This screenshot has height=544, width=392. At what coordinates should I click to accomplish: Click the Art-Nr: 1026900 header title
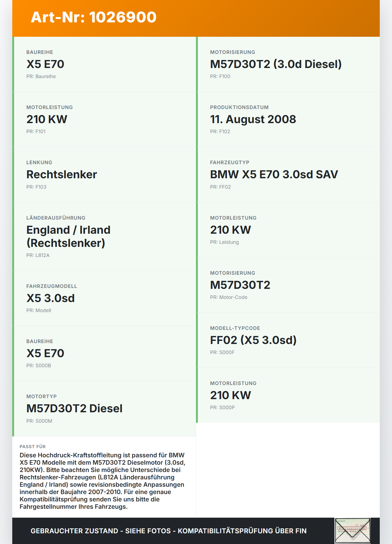[94, 17]
